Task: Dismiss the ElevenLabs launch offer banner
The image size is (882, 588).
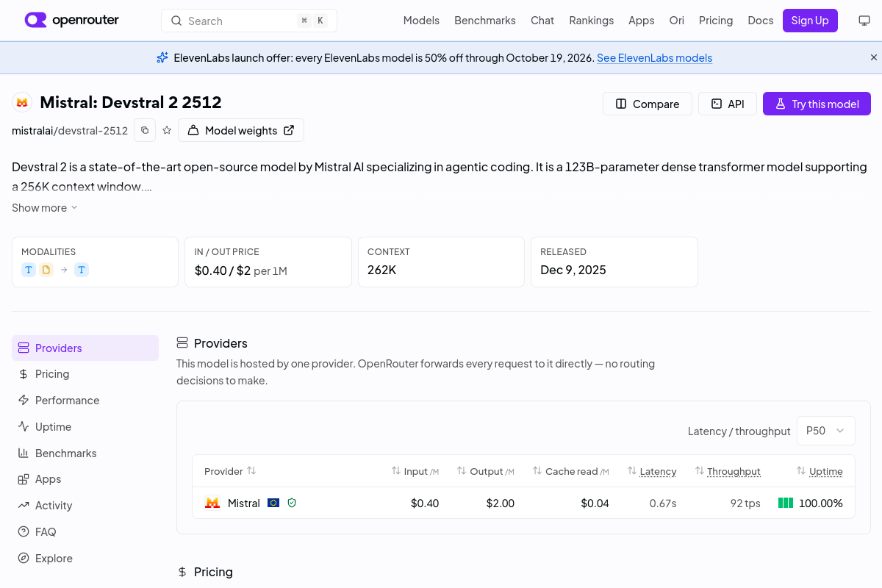Action: coord(874,57)
